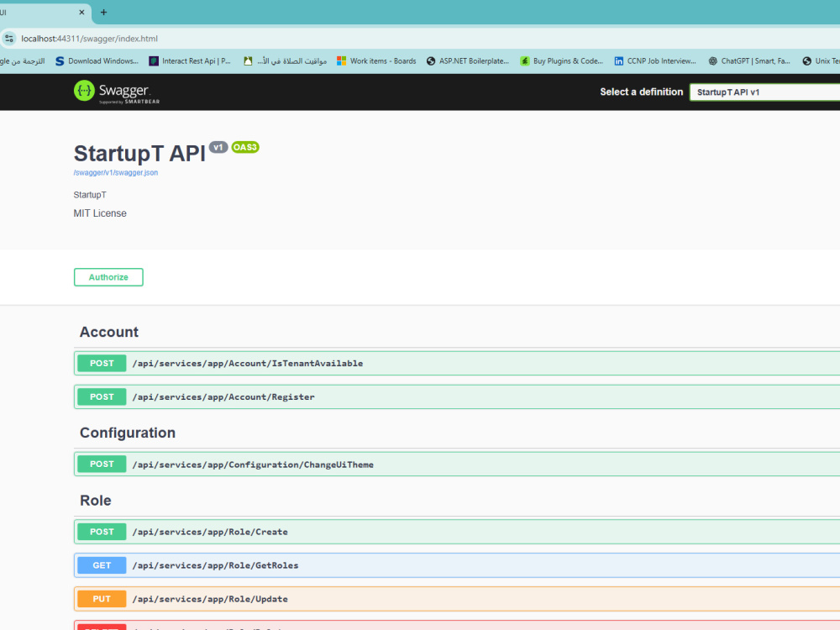Open the CCNP Job Interview bookmark

tap(655, 61)
